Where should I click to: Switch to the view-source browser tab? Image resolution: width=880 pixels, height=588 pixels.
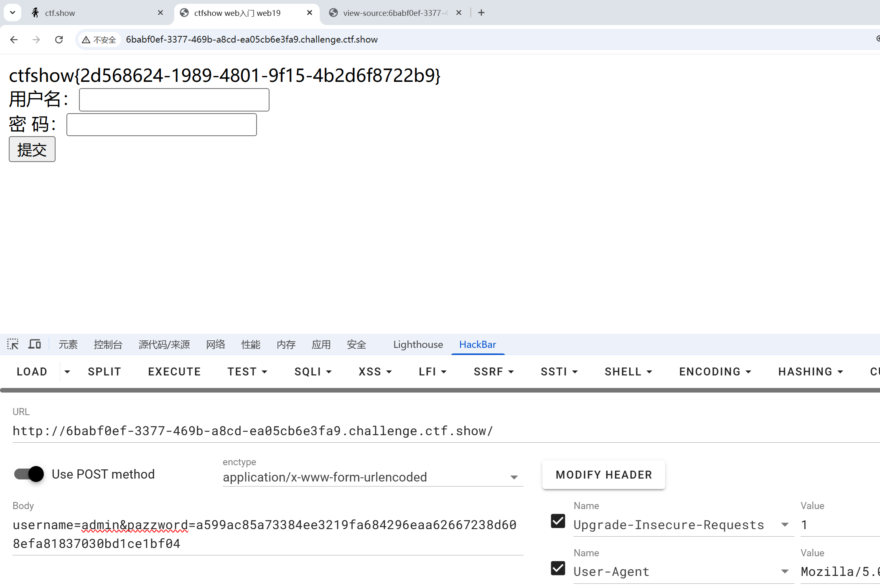point(393,13)
